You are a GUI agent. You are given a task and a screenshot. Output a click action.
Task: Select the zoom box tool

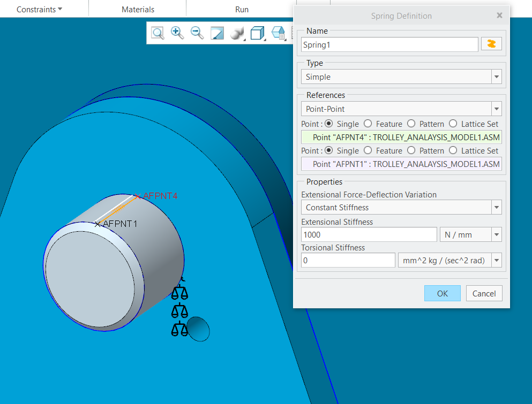click(x=158, y=33)
